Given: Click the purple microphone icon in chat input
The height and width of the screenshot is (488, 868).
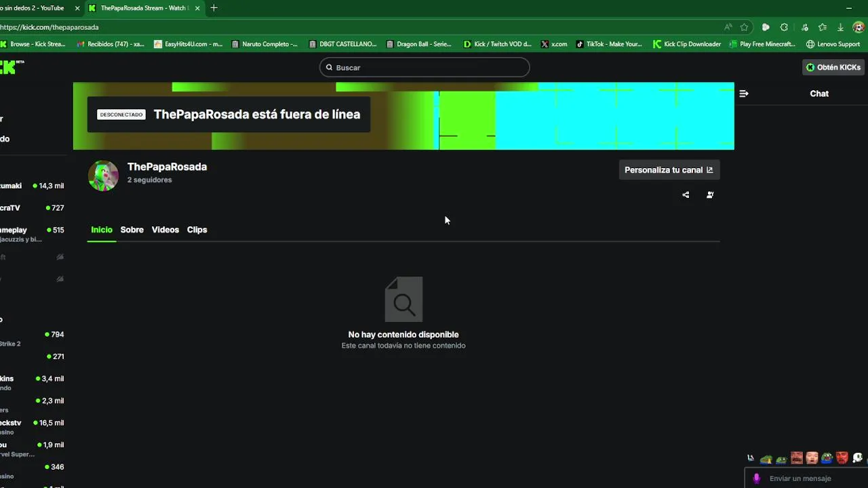Looking at the screenshot, I should 757,479.
